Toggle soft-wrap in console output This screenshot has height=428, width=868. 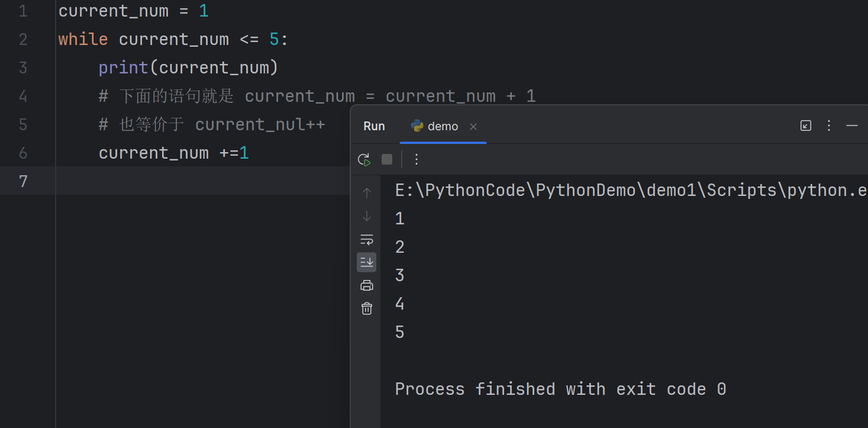(367, 240)
